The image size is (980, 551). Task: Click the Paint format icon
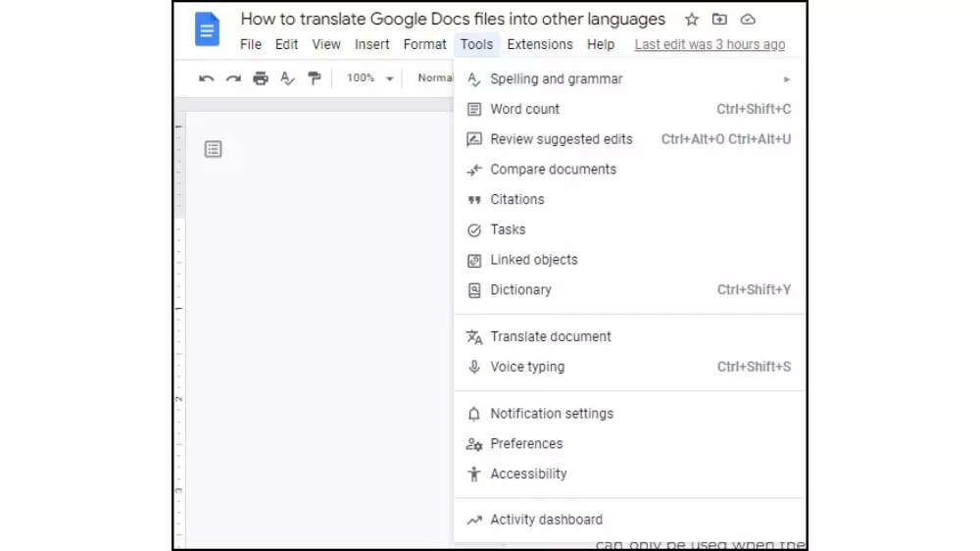click(314, 78)
